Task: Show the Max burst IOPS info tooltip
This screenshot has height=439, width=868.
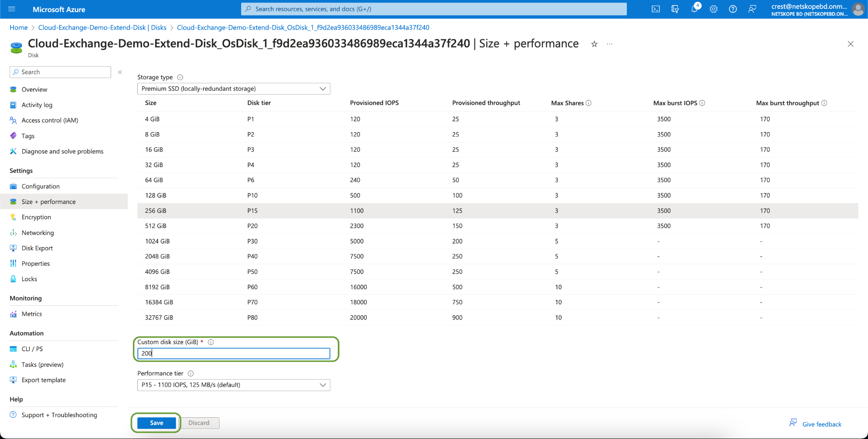Action: point(702,103)
